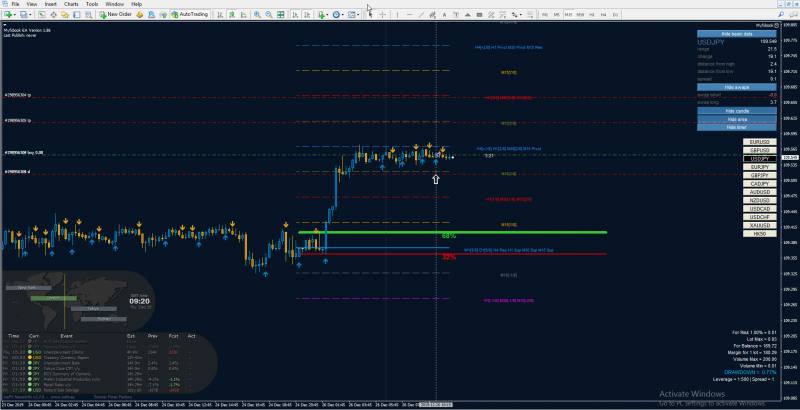The height and width of the screenshot is (410, 800).
Task: Open the View menu
Action: point(32,4)
